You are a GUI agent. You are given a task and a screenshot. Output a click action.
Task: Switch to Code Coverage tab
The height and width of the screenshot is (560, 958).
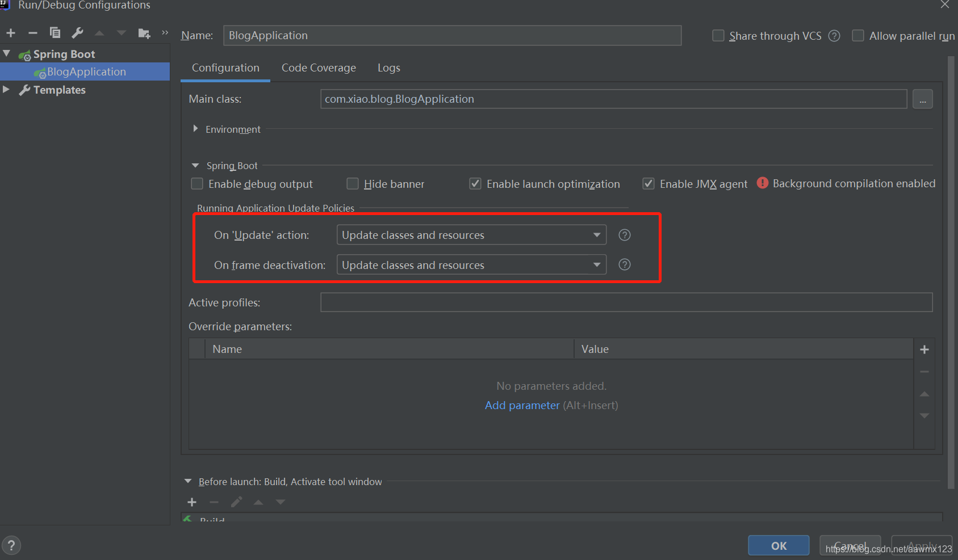[x=319, y=68]
